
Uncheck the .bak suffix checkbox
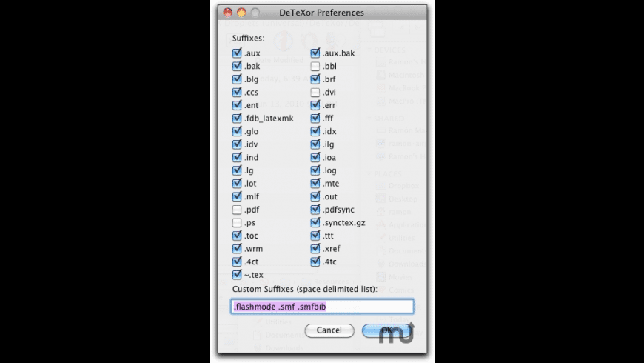click(x=237, y=66)
